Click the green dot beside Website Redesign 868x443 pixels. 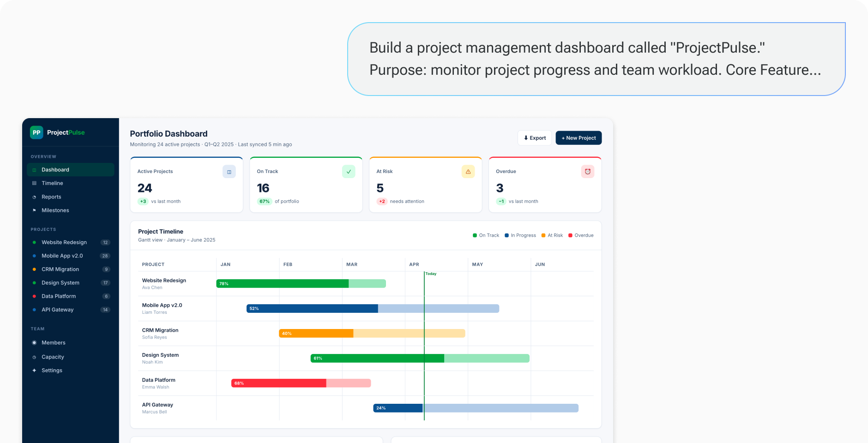[34, 242]
